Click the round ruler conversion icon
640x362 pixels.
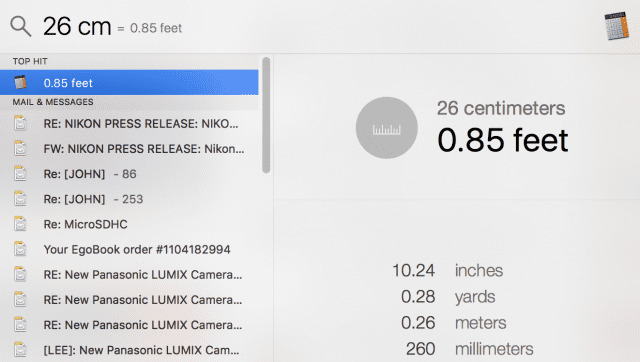point(387,128)
